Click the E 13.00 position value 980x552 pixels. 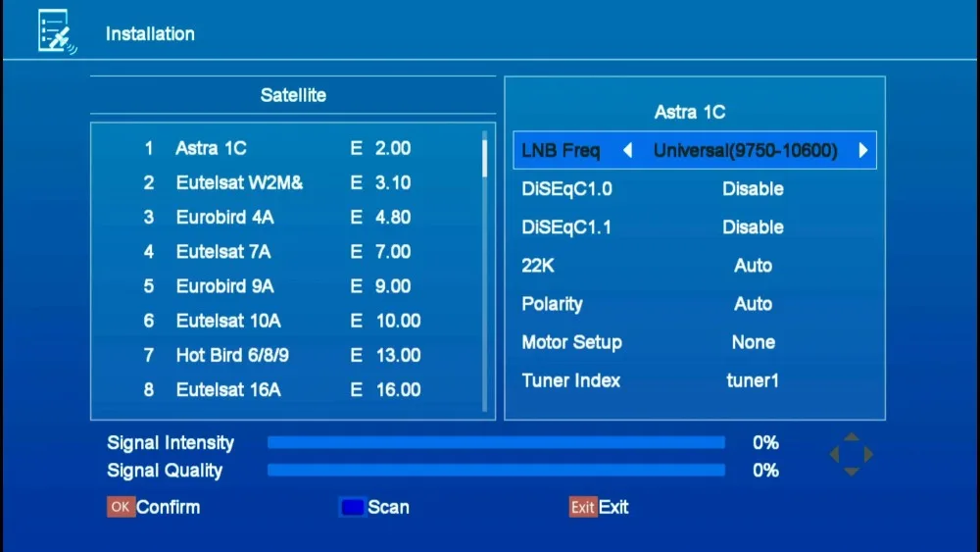(385, 355)
